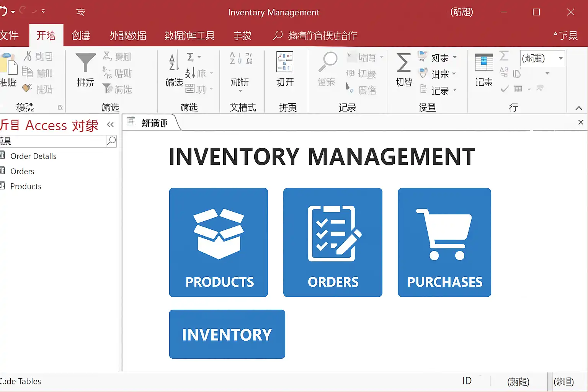
Task: Collapse the navigation pane with double chevron
Action: (110, 124)
